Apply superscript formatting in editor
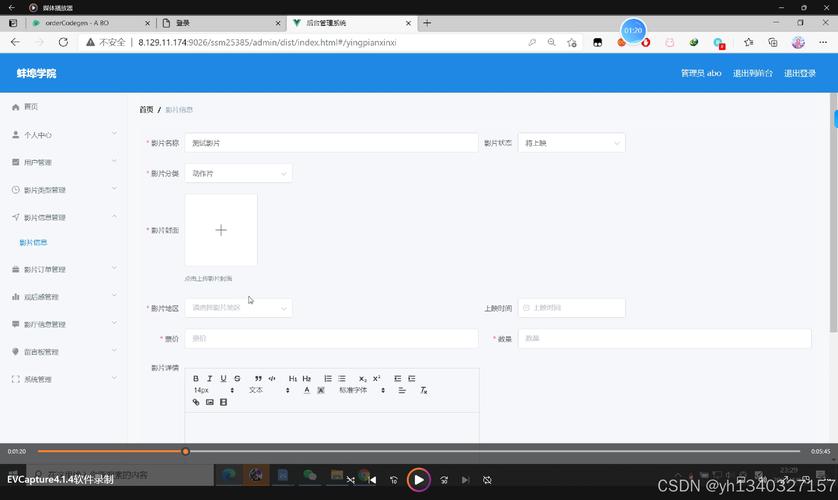The width and height of the screenshot is (838, 500). coord(376,378)
